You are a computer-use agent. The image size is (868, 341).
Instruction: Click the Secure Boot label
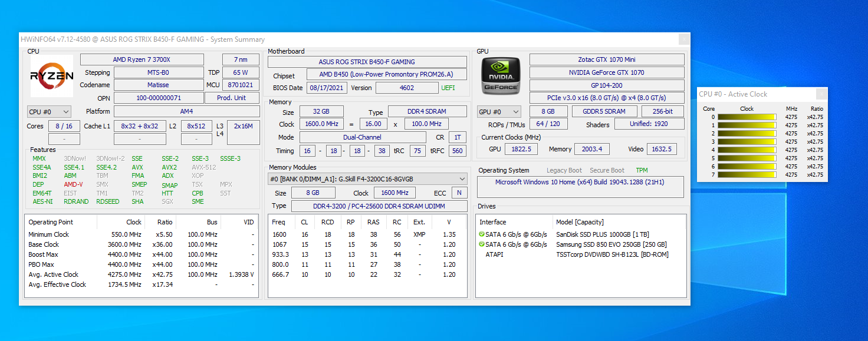[607, 170]
